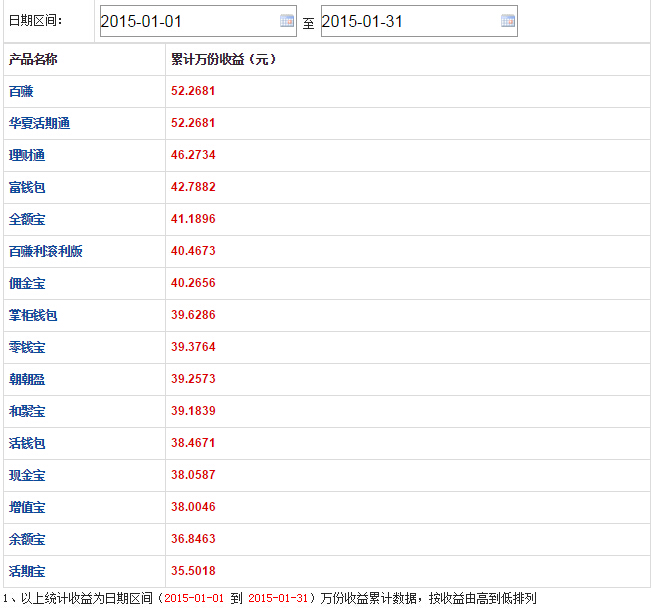Open the 朝朝盈 product link
The image size is (652, 610).
click(27, 379)
